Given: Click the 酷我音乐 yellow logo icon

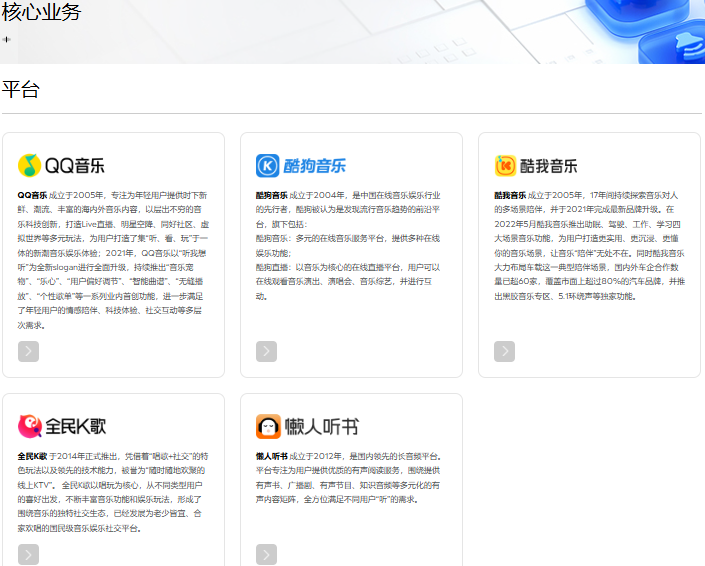Looking at the screenshot, I should pos(505,165).
